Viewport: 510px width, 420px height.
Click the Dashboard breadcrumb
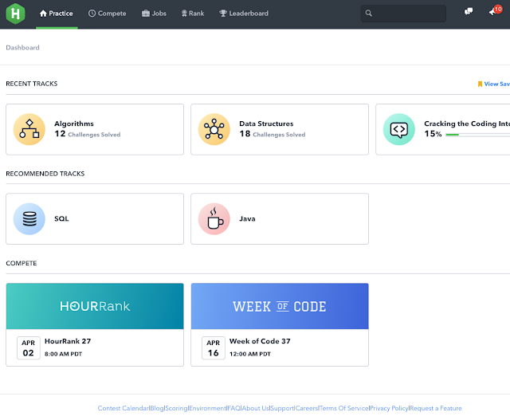[22, 48]
